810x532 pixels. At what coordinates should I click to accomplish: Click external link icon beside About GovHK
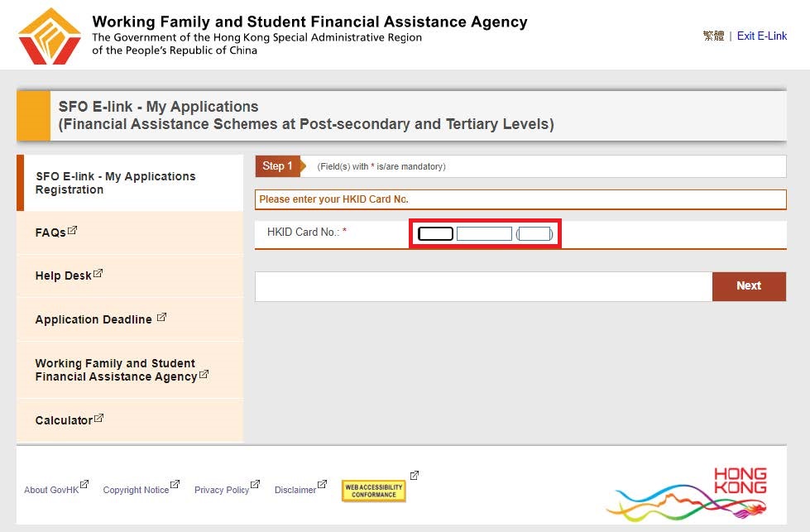click(84, 485)
